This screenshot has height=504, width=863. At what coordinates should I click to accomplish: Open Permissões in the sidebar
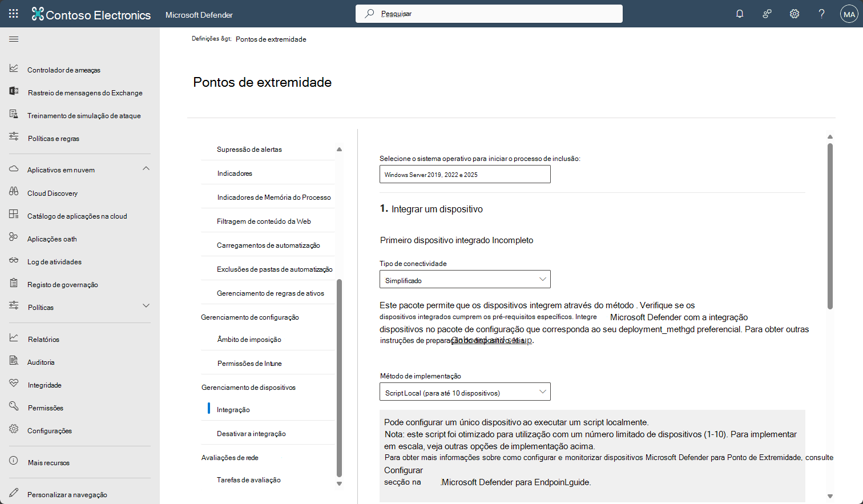[x=46, y=407]
